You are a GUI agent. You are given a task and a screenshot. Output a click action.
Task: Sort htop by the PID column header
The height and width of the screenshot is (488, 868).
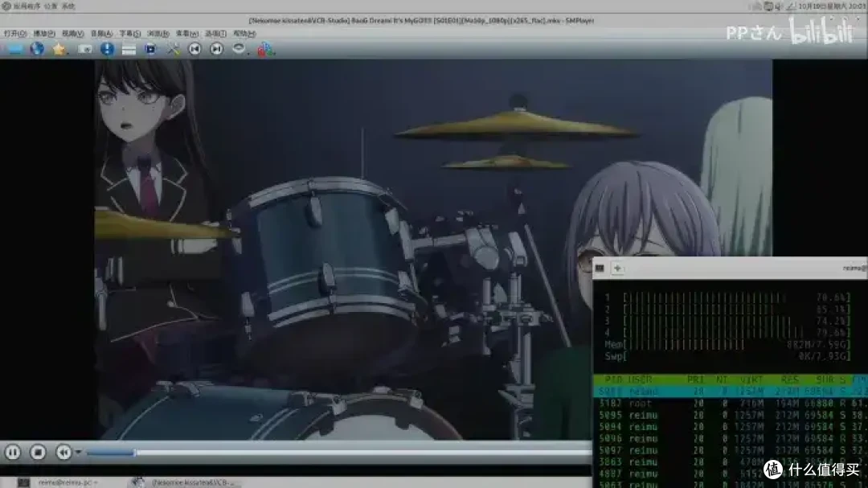613,379
